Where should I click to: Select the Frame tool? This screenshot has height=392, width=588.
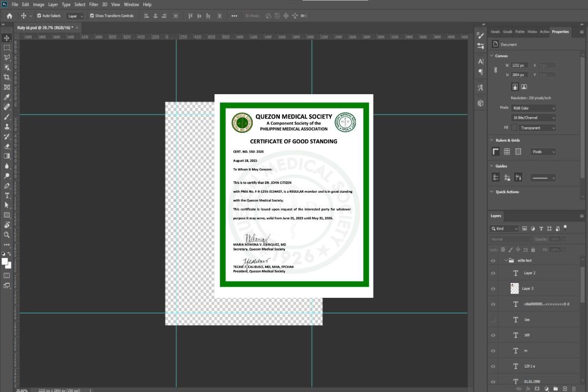[x=7, y=87]
